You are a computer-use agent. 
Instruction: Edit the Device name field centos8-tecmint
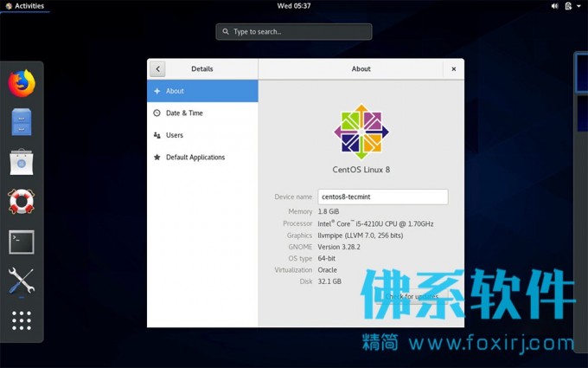coord(383,197)
